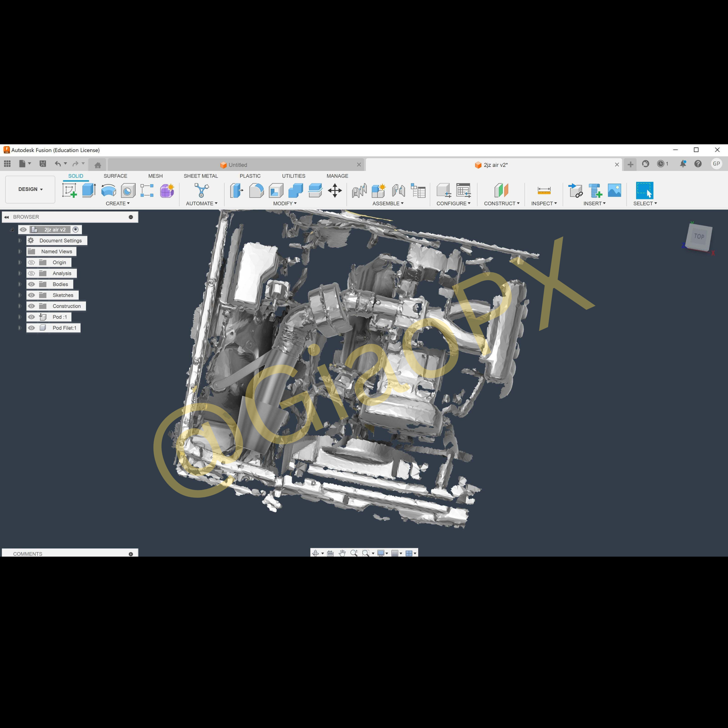Select the Revolve tool

point(109,190)
